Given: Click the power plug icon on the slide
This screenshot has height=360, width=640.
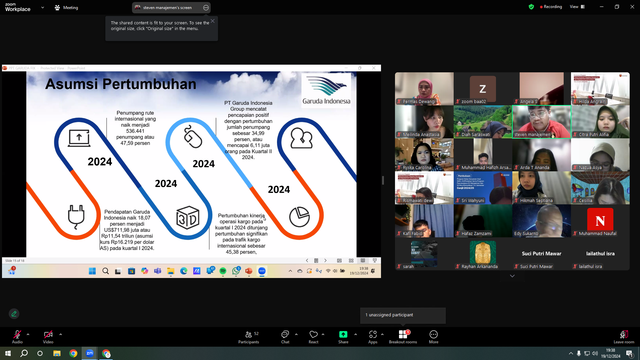Looking at the screenshot, I should coord(76,217).
